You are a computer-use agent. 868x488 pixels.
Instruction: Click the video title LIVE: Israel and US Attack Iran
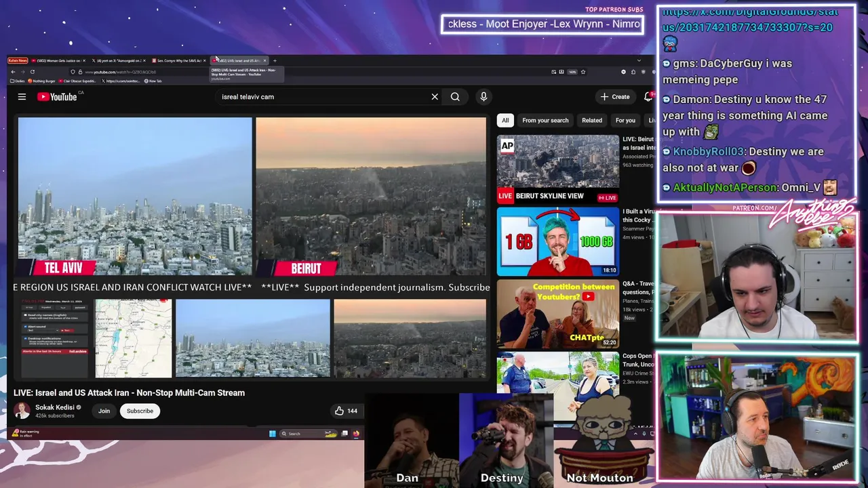click(x=129, y=392)
